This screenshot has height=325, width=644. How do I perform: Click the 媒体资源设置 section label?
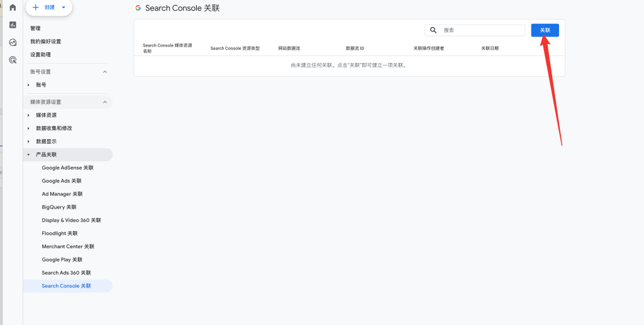45,102
